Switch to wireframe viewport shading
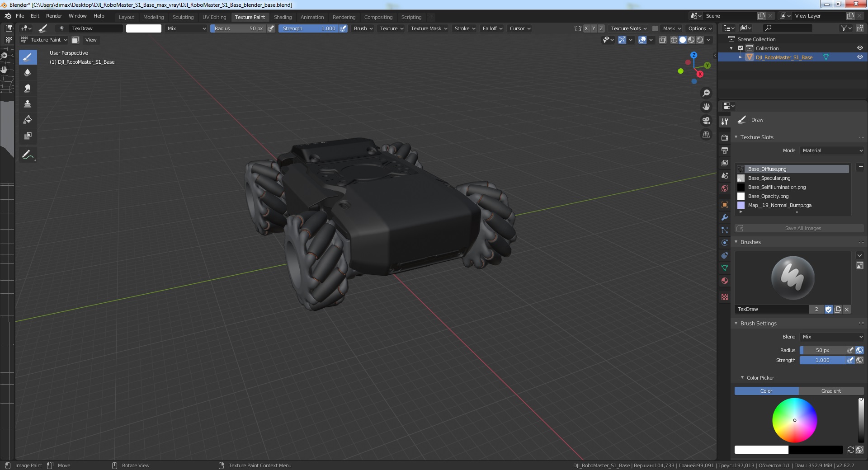The height and width of the screenshot is (470, 868). 674,40
